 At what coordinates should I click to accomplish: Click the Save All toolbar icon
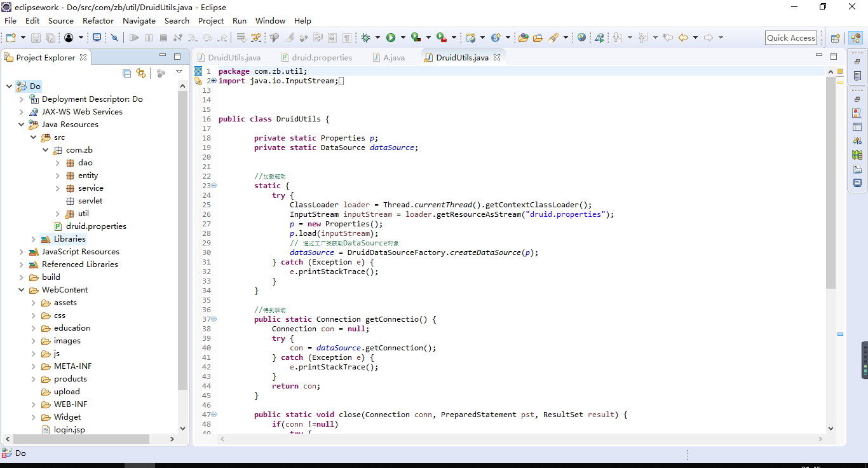50,38
